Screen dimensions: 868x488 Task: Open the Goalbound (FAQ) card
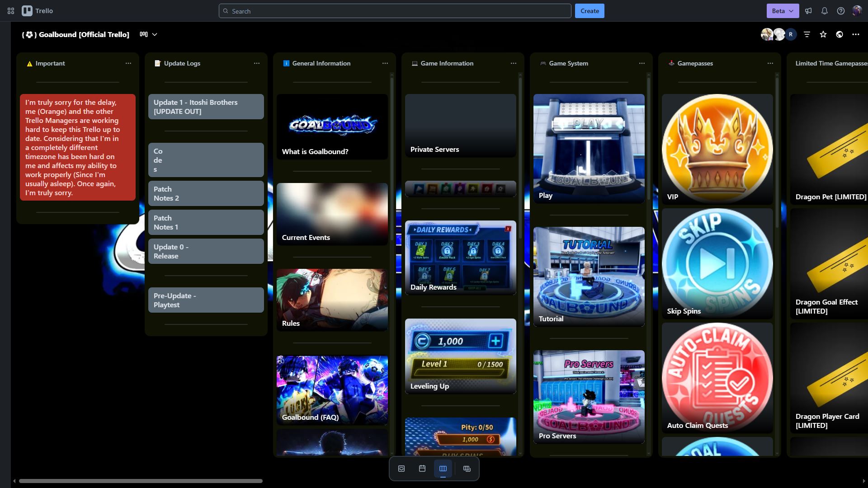332,390
